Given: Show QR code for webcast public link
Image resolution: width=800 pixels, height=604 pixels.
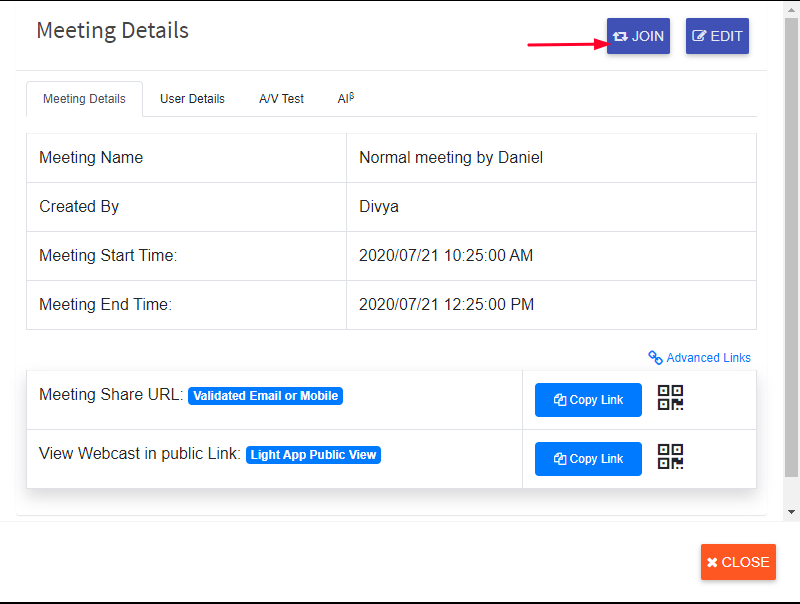Looking at the screenshot, I should [x=670, y=457].
